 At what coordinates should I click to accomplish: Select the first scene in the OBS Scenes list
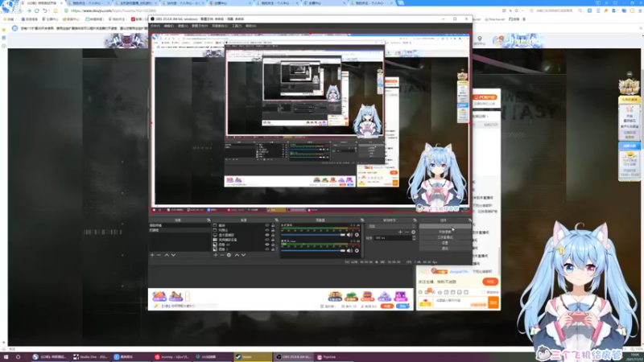180,225
